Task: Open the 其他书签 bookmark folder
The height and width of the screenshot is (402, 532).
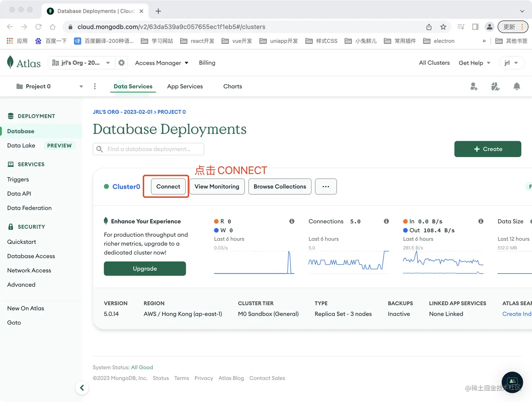Action: click(x=512, y=41)
